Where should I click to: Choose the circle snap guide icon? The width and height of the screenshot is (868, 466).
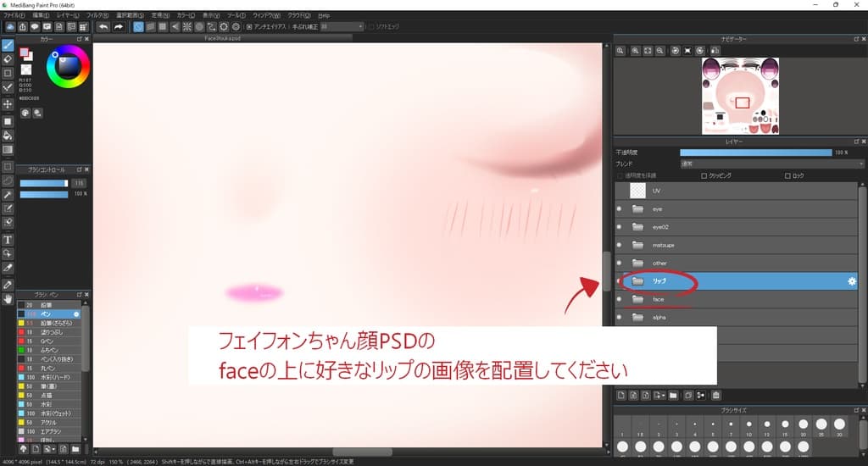199,26
